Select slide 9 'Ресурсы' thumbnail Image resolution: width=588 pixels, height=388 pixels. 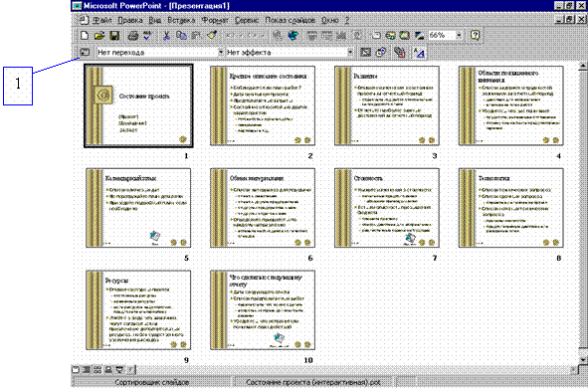138,310
